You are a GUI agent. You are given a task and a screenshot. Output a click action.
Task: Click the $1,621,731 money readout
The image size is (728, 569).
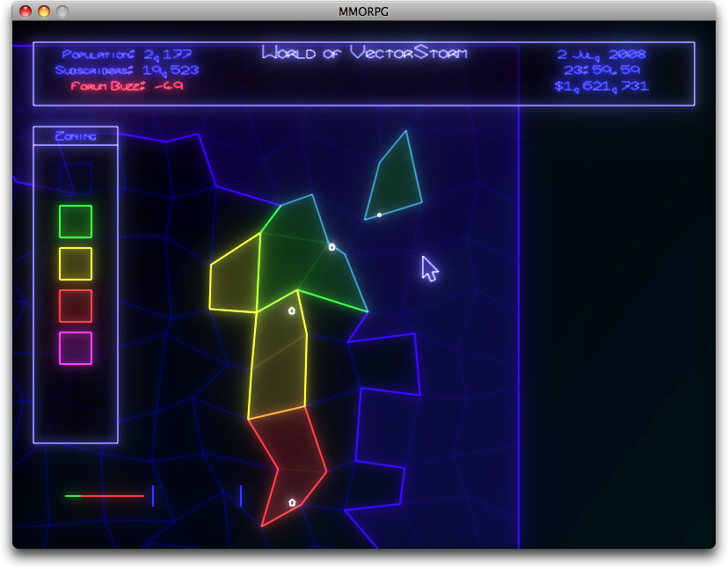pos(601,86)
